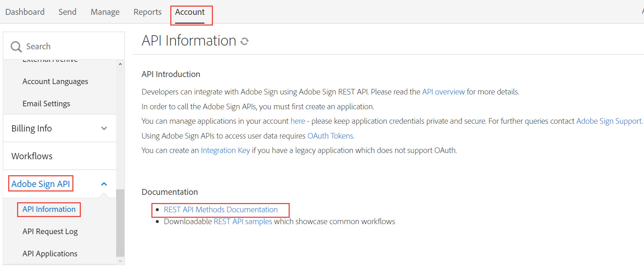This screenshot has height=273, width=644.
Task: Open the Workflows section
Action: (x=32, y=156)
